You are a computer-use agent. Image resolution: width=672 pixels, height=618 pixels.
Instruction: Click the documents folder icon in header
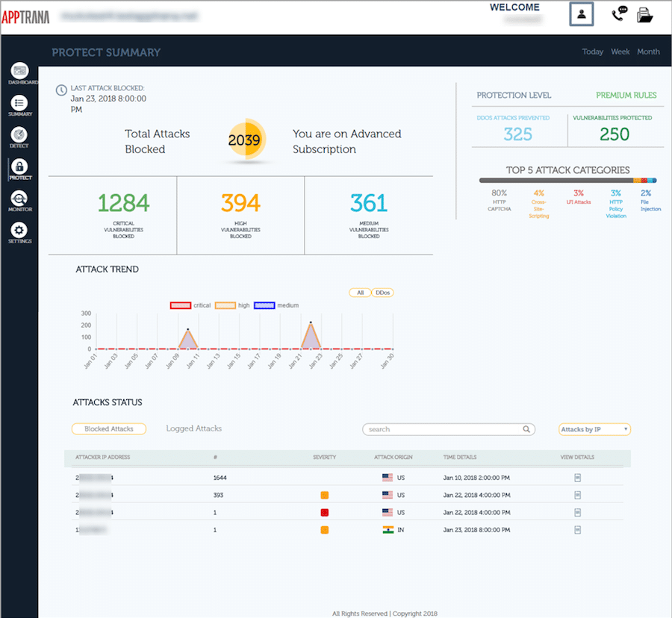pos(645,15)
